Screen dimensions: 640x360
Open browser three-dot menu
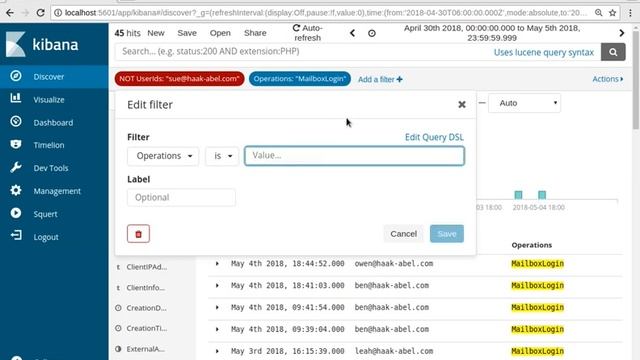click(x=630, y=13)
